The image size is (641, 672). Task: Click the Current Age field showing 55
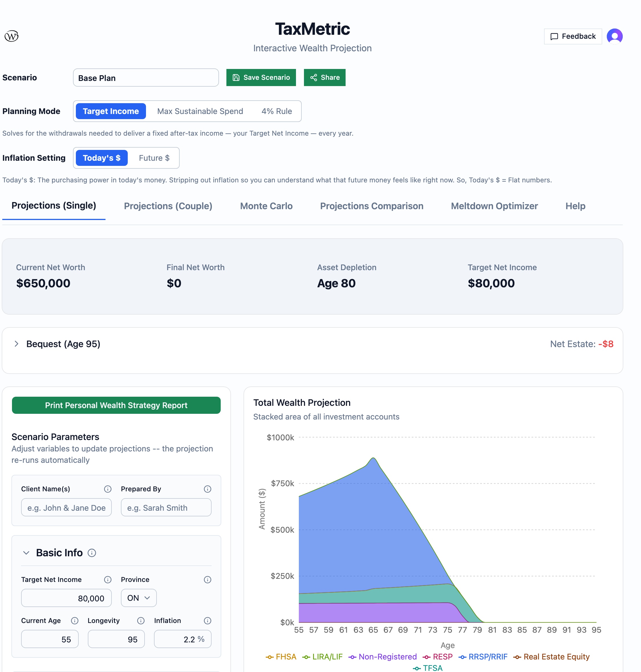pos(50,639)
